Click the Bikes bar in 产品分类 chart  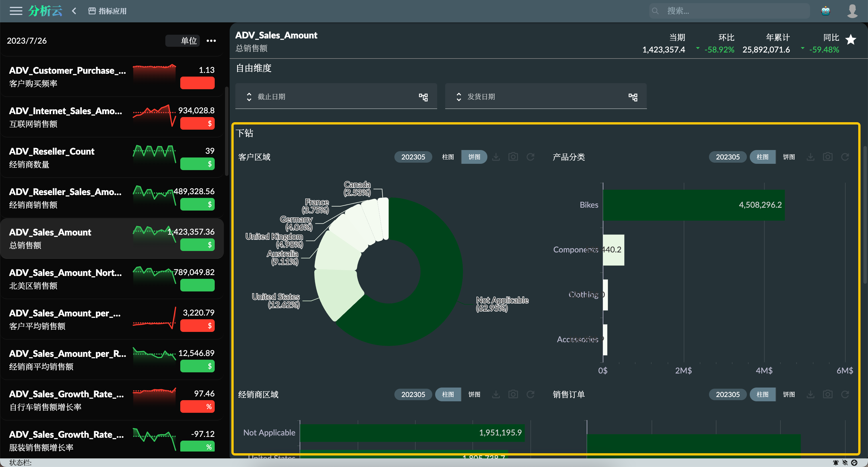click(693, 205)
